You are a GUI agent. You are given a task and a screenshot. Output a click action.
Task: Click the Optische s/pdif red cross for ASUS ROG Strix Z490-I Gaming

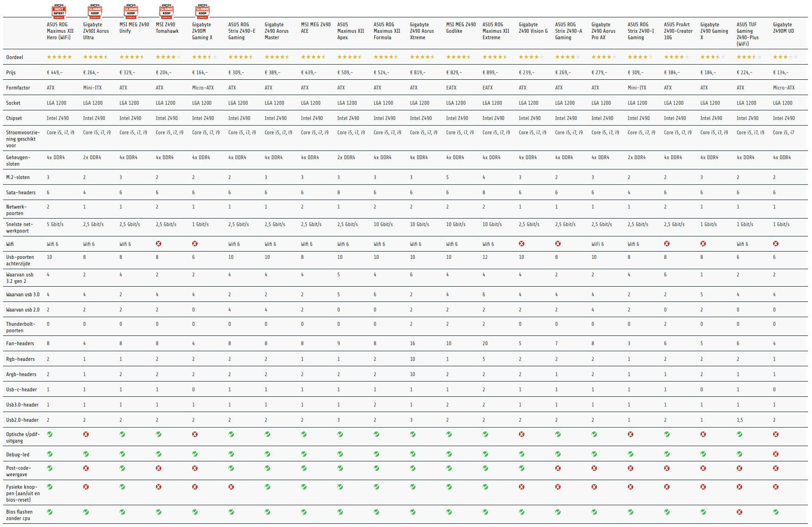tap(630, 434)
